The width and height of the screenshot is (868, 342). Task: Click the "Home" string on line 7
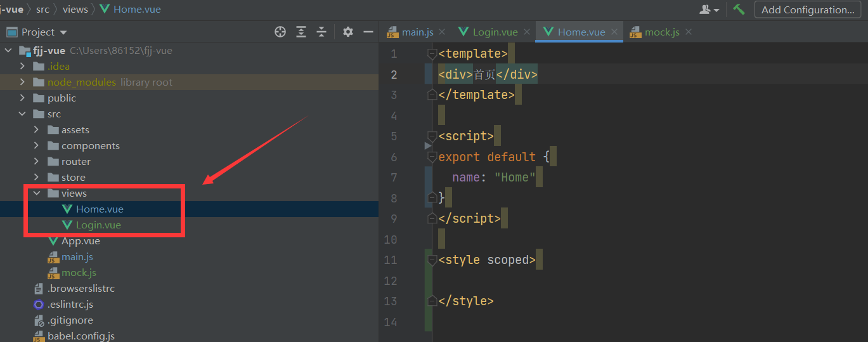[515, 177]
